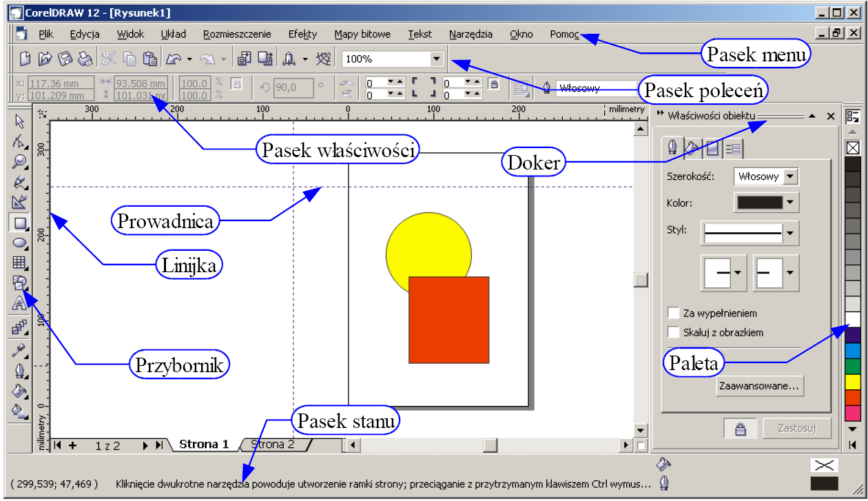Click the Open file icon
Screen dimensions: 868x501
pos(45,59)
